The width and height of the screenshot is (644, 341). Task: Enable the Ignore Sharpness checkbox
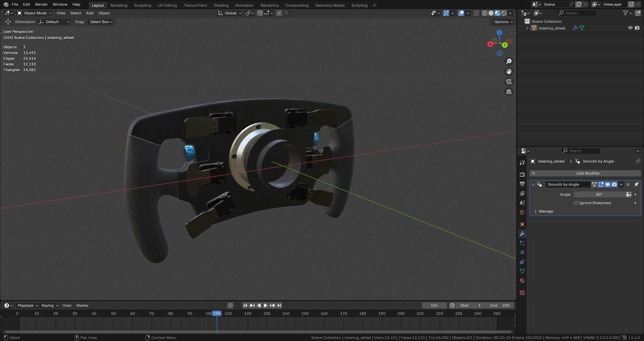[576, 203]
